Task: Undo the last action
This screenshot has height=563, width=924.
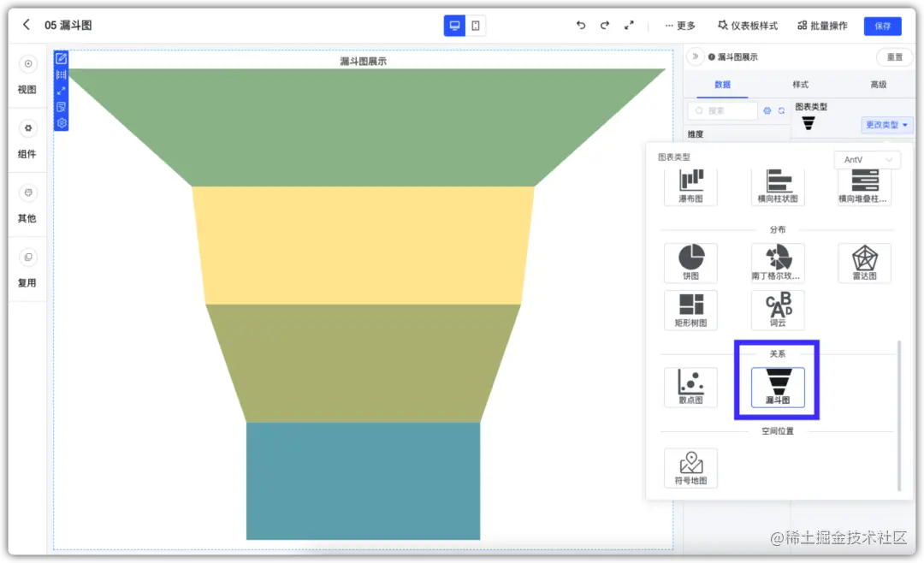Action: [x=581, y=26]
